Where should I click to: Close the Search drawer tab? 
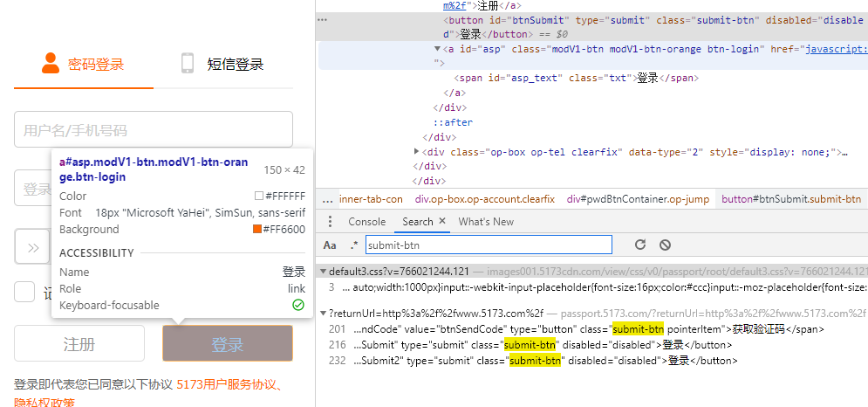[442, 221]
